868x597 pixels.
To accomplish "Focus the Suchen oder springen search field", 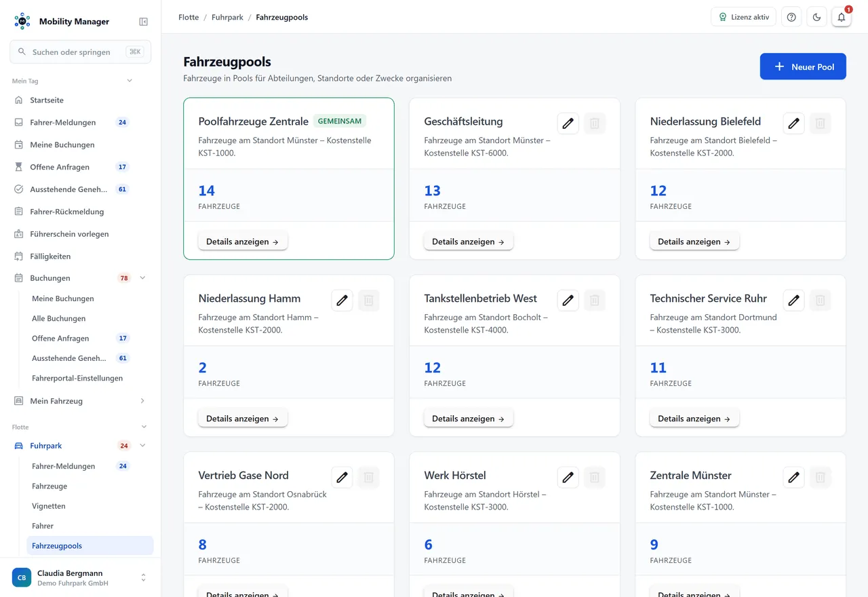I will point(81,52).
